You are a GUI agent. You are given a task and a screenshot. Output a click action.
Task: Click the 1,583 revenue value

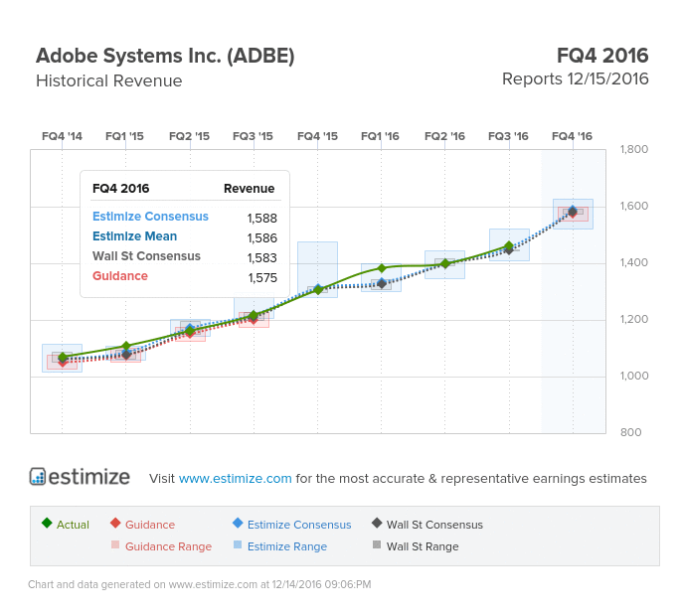pyautogui.click(x=261, y=258)
